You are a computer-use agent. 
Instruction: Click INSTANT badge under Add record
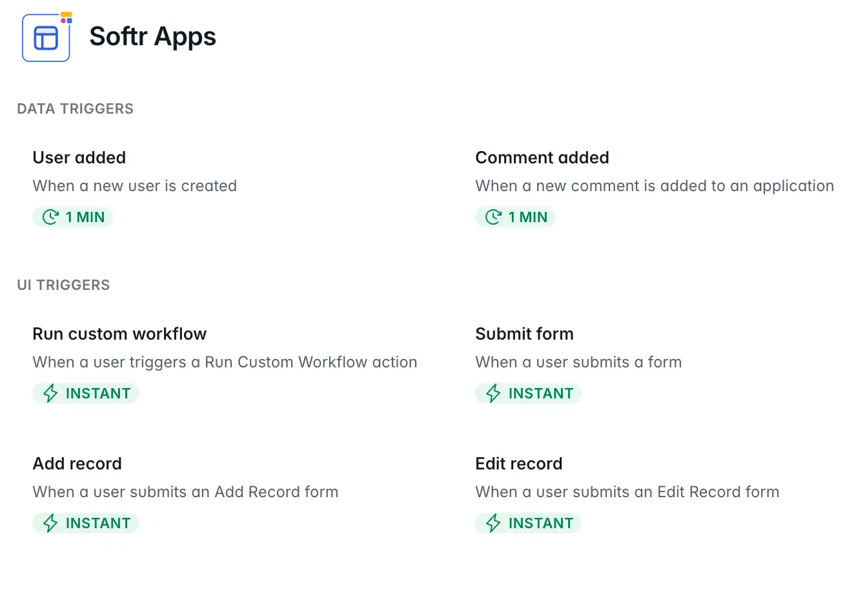86,523
